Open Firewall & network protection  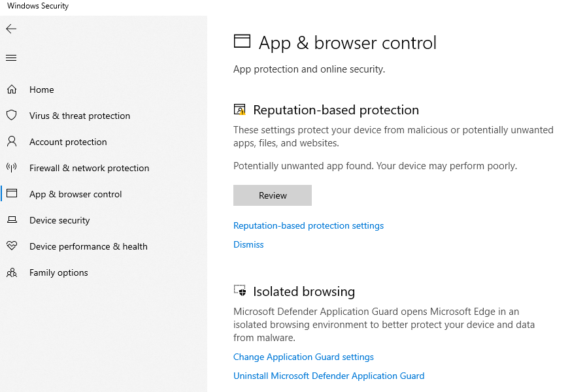tap(89, 168)
